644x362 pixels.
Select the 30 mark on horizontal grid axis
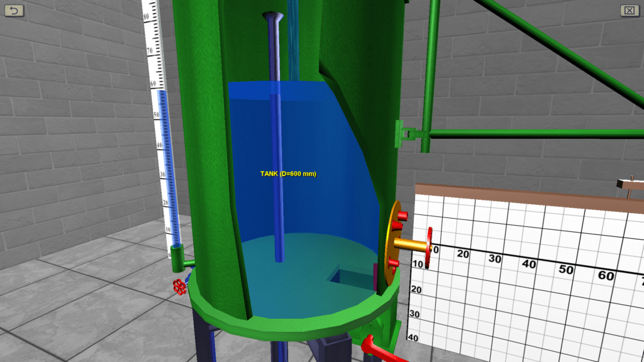click(x=494, y=259)
